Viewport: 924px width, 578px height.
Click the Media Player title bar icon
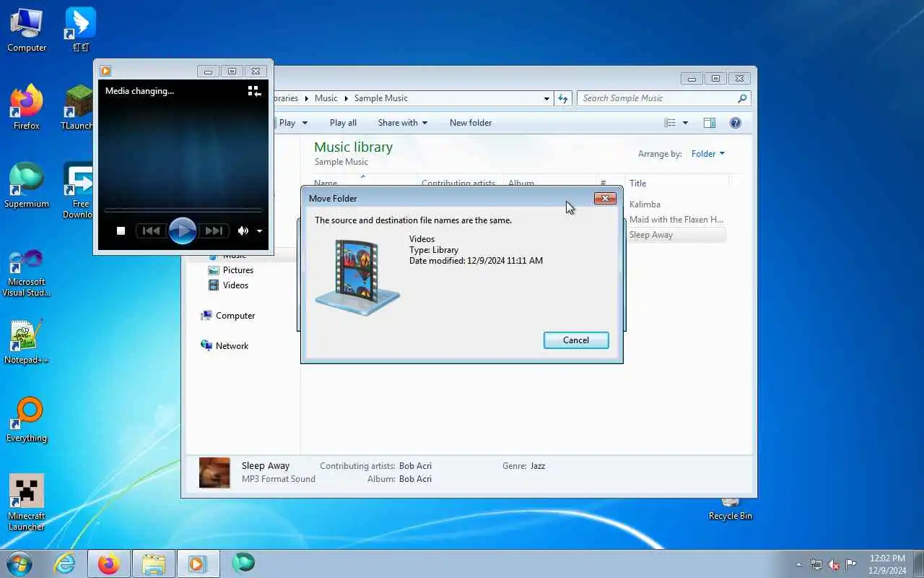[x=105, y=71]
